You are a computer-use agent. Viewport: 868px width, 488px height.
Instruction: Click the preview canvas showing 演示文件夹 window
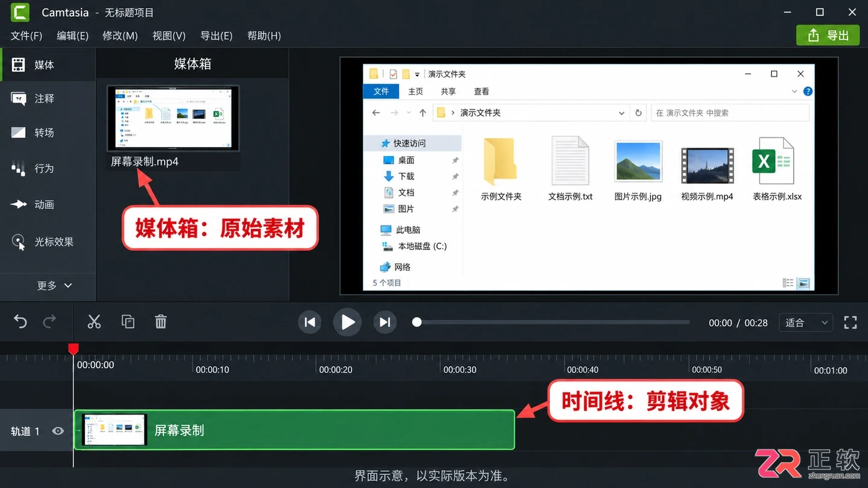(589, 176)
